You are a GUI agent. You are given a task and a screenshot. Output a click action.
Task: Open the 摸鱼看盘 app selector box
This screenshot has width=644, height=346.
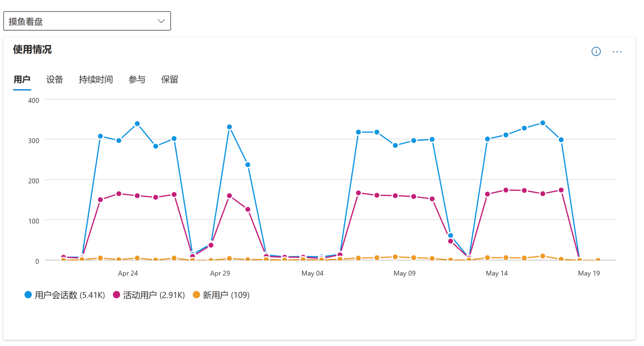pyautogui.click(x=87, y=21)
